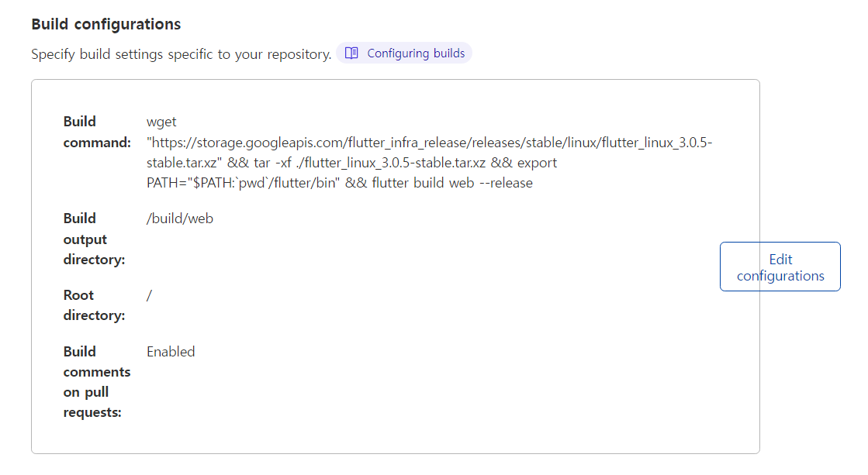Click the /build/web output directory value
The image size is (868, 475).
179,219
